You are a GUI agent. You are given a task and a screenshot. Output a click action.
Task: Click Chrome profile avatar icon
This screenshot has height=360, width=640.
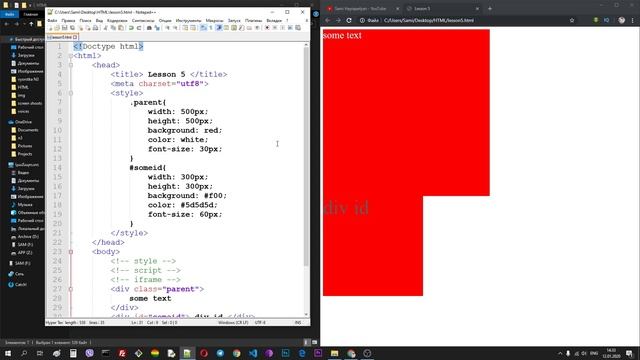point(622,20)
